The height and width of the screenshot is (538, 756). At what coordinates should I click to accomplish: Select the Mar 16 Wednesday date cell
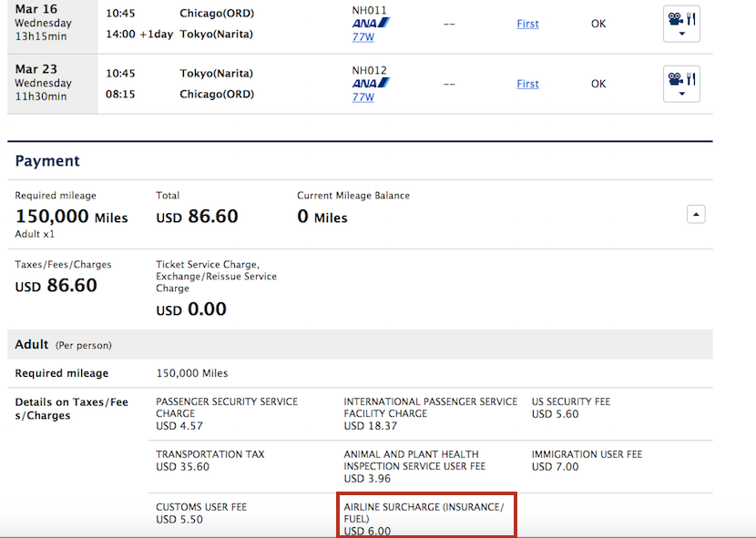(52, 24)
